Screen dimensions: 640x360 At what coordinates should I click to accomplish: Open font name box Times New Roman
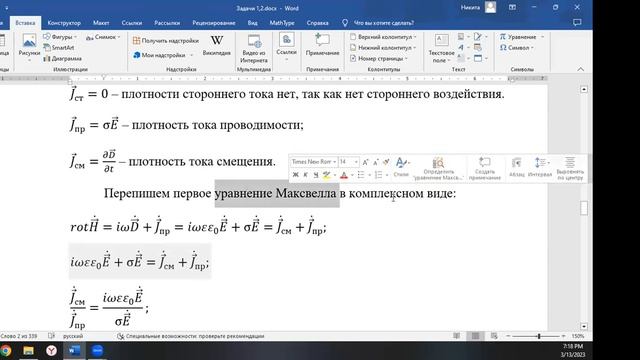[314, 162]
